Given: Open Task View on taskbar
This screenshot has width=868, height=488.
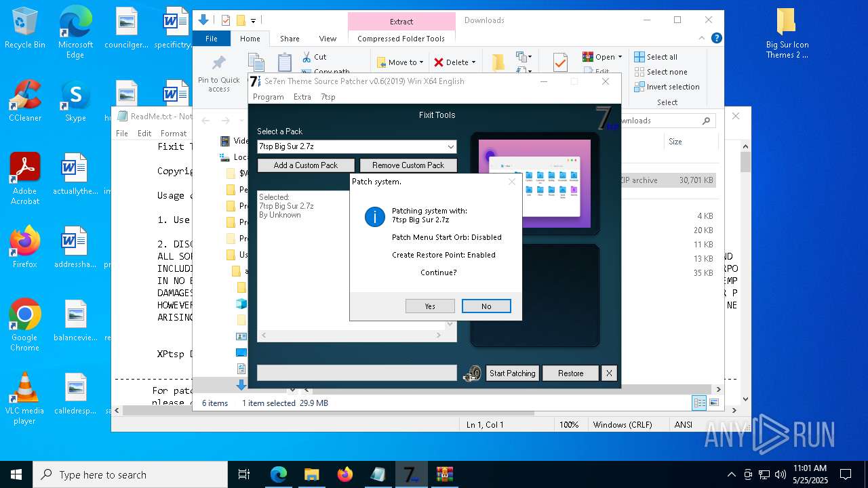Looking at the screenshot, I should coord(244,474).
